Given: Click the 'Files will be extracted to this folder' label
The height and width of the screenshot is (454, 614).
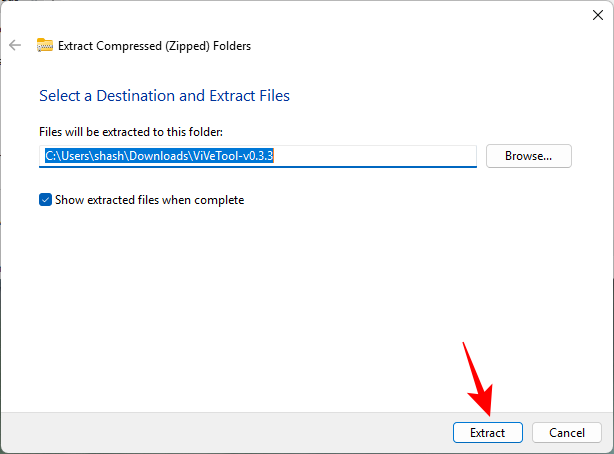Looking at the screenshot, I should click(x=131, y=132).
